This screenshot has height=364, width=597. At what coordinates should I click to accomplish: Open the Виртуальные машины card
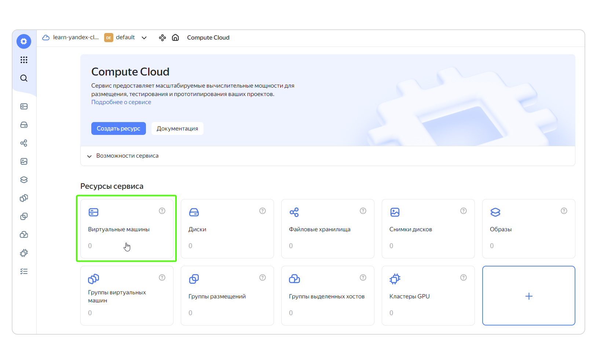click(127, 229)
